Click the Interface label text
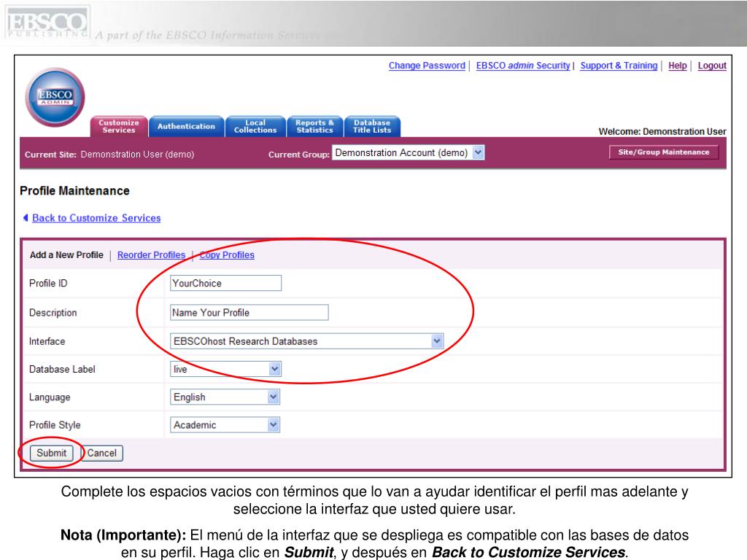The height and width of the screenshot is (560, 747). pyautogui.click(x=47, y=341)
